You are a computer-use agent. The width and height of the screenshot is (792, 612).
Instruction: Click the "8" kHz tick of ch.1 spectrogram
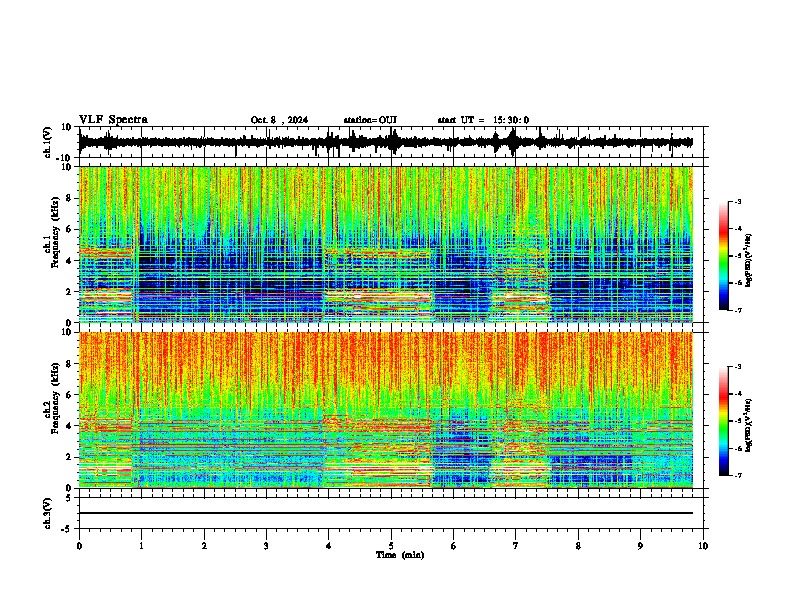(70, 198)
